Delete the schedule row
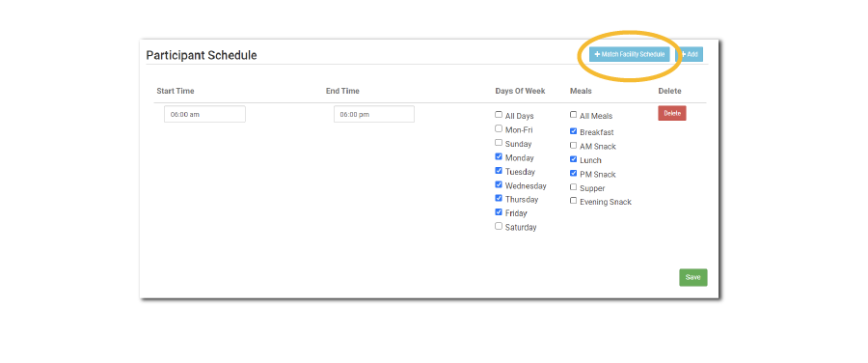 pyautogui.click(x=672, y=113)
